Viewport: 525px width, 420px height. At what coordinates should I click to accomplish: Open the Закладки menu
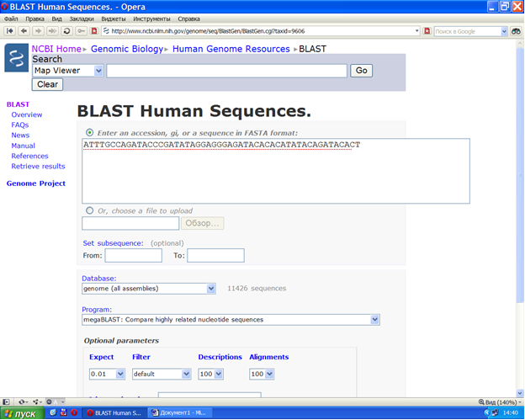coord(82,19)
